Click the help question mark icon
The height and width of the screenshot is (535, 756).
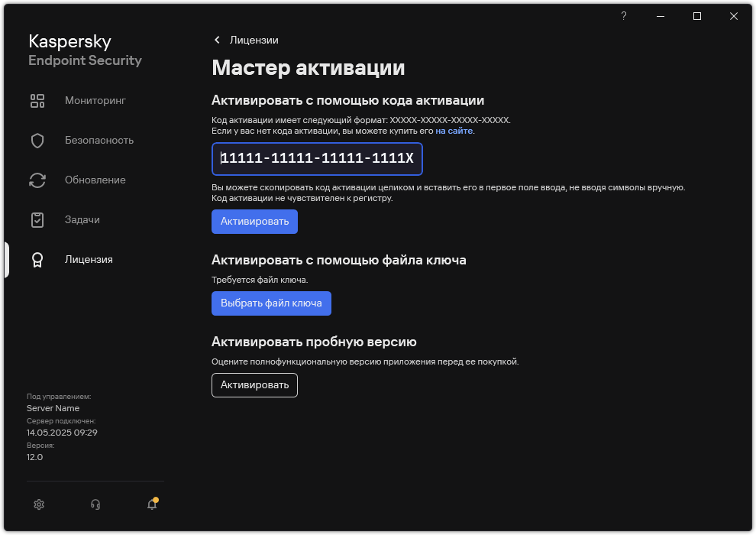[623, 15]
